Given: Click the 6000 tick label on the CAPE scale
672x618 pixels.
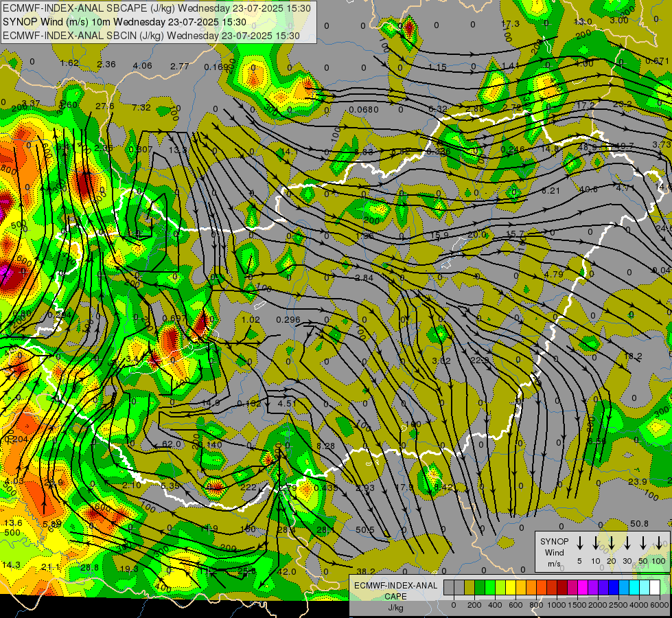Looking at the screenshot, I should [660, 605].
